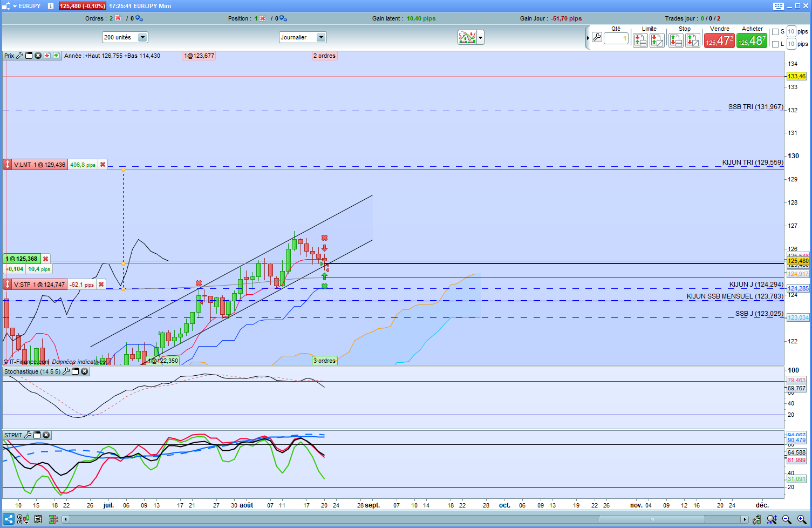Expand the indicator icon dropdown arrow
The image size is (812, 528).
click(481, 37)
